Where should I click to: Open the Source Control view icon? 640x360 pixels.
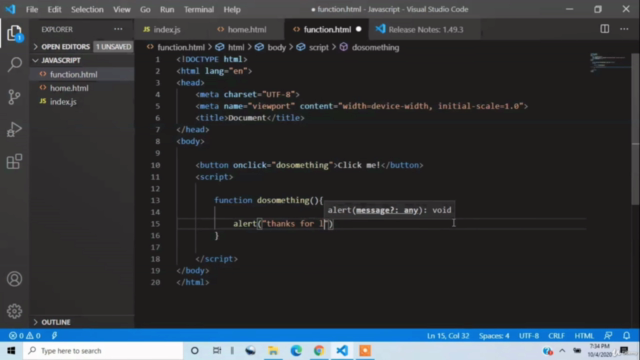pyautogui.click(x=14, y=97)
